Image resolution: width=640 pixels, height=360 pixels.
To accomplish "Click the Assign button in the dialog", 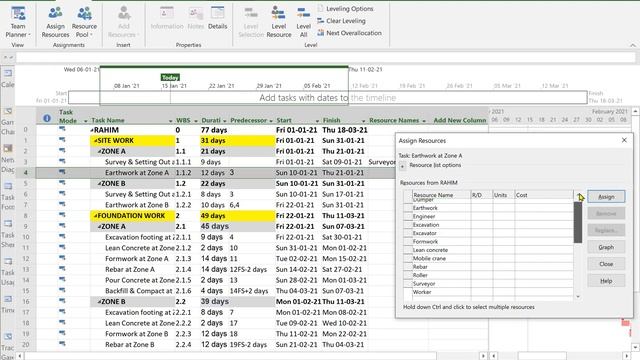I will coord(606,197).
